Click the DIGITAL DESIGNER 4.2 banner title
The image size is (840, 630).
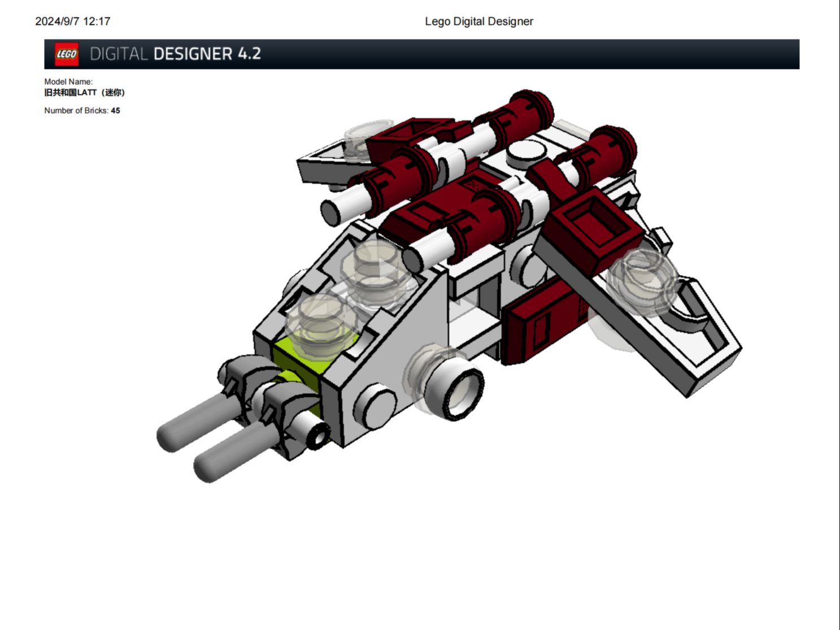click(175, 54)
